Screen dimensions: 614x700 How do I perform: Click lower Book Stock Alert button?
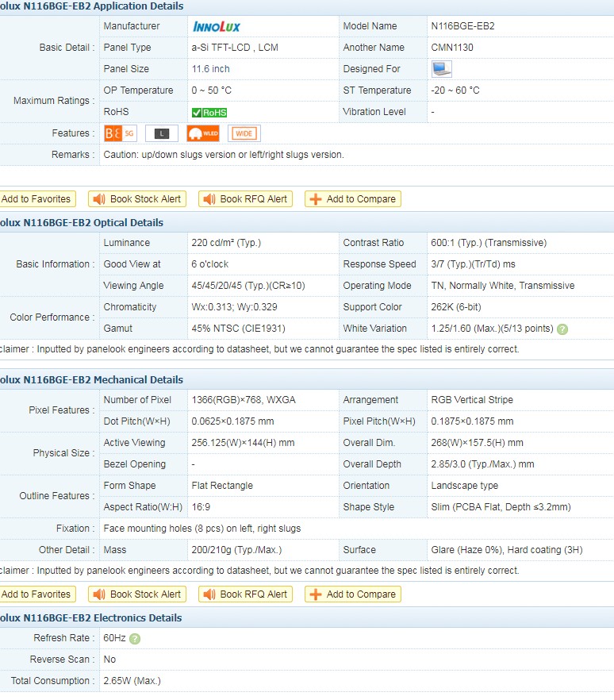[137, 594]
